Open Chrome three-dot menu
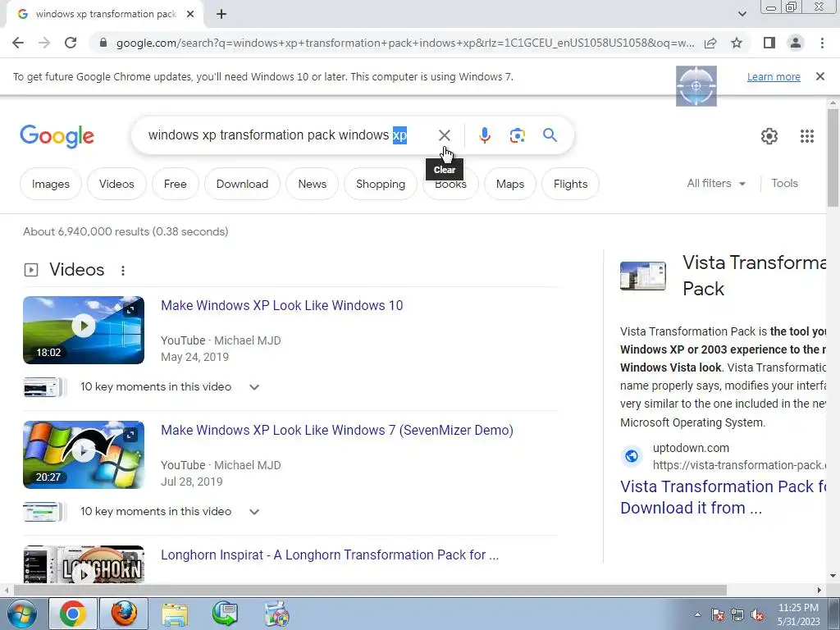Image resolution: width=840 pixels, height=630 pixels. pos(822,43)
